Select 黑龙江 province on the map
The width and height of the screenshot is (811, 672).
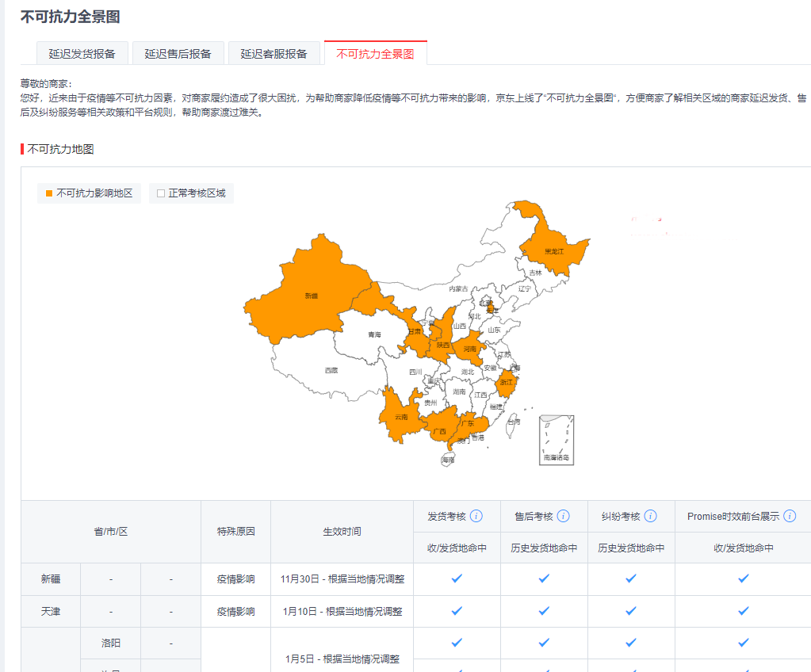tap(553, 250)
